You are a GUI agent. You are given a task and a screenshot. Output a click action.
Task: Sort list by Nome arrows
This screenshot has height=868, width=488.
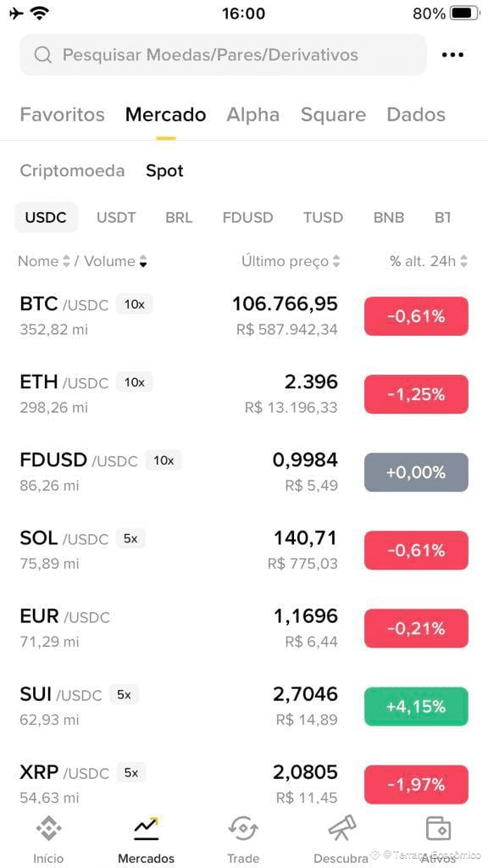tap(66, 261)
